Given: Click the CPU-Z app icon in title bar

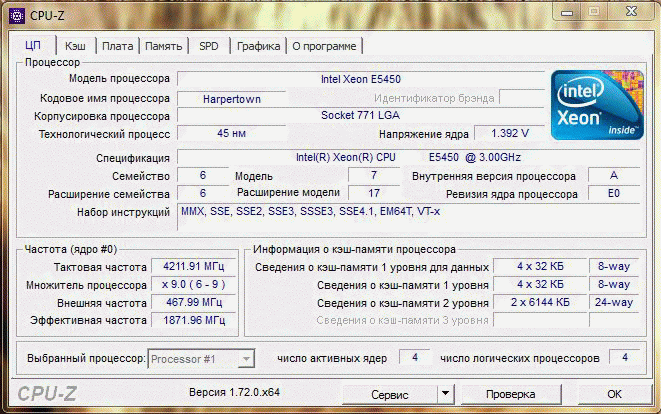Looking at the screenshot, I should pyautogui.click(x=16, y=16).
